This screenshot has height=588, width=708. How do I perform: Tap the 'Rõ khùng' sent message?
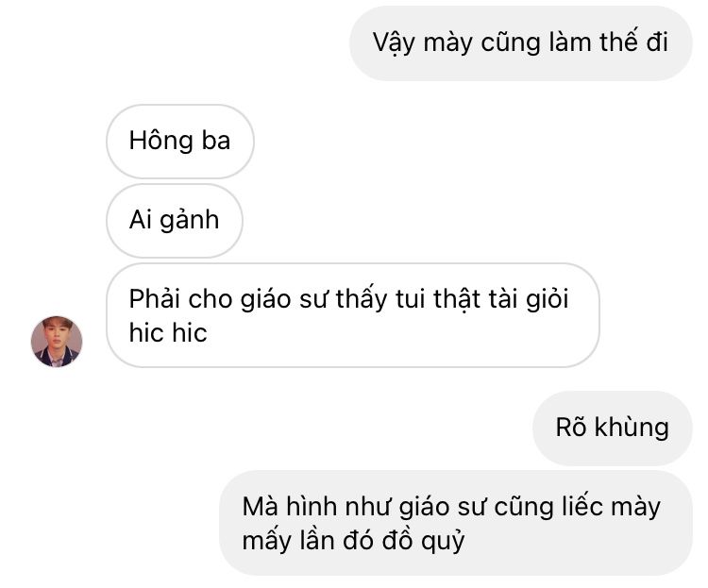(613, 428)
